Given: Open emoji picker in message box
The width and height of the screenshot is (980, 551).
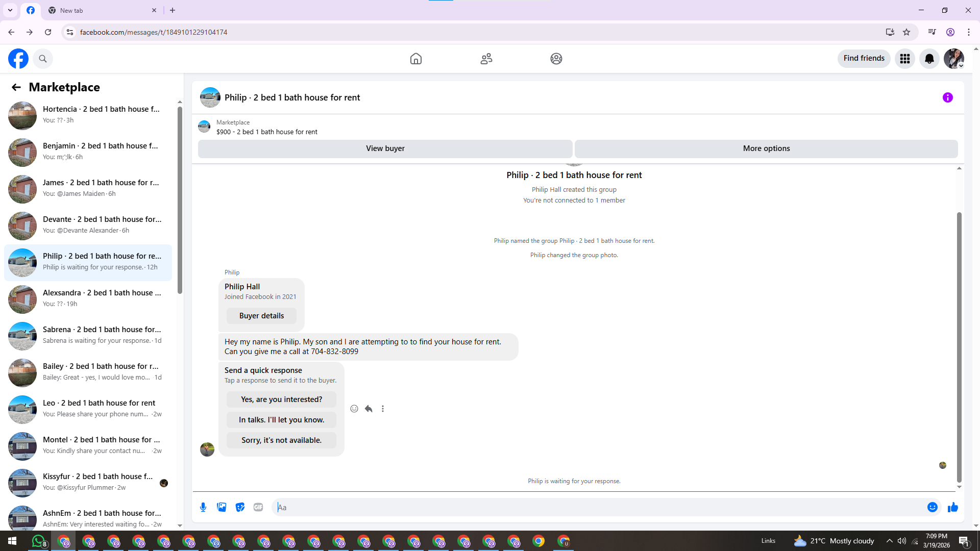Looking at the screenshot, I should (932, 507).
